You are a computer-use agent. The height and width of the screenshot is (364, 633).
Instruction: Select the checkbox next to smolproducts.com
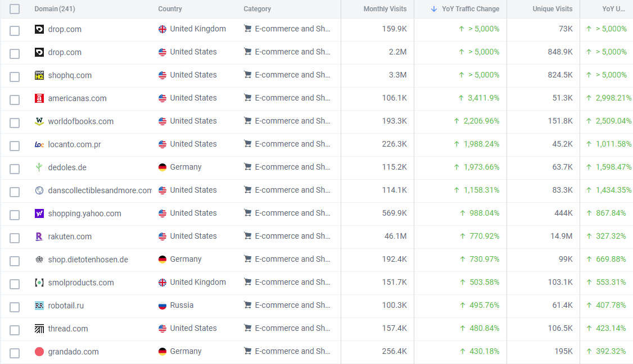[15, 284]
